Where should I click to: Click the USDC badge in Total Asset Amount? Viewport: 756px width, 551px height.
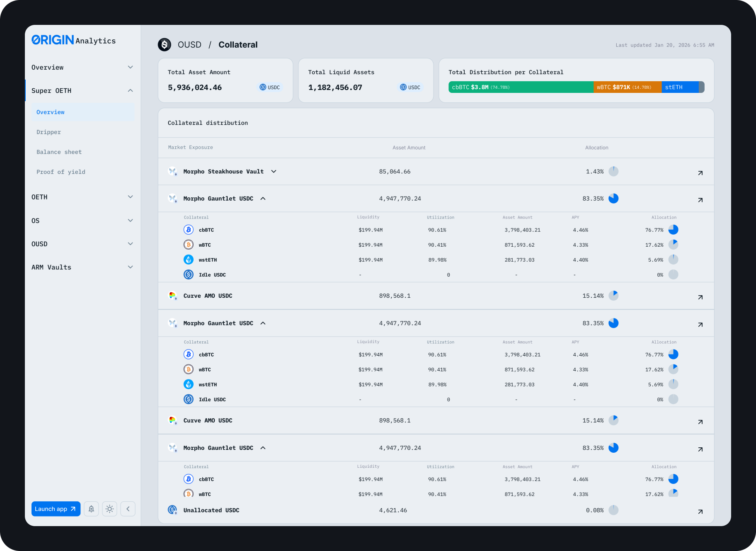click(270, 87)
